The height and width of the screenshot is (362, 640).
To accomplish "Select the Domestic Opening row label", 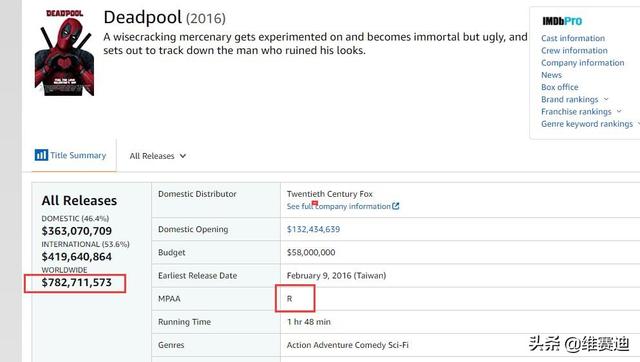I will (x=193, y=229).
